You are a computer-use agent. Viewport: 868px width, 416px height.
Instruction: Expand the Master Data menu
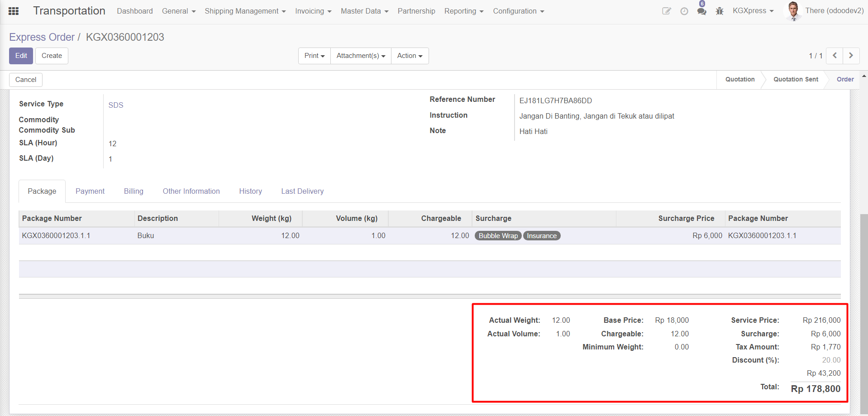[365, 11]
